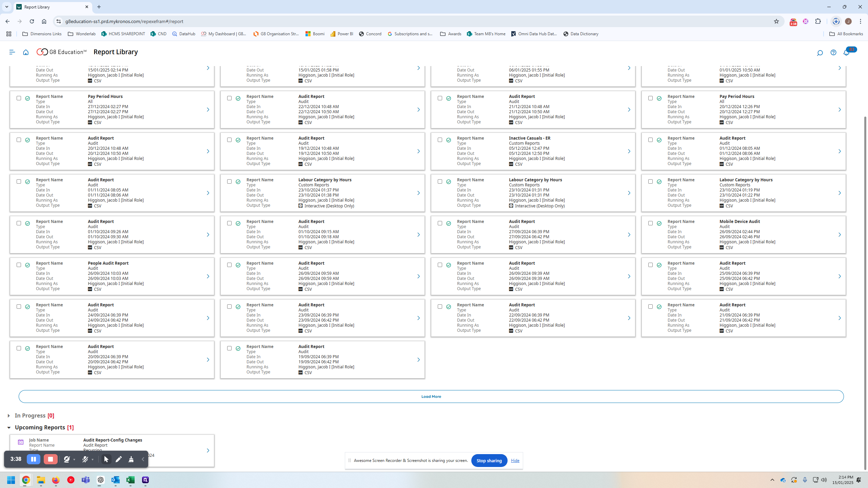Open chevron for Labour Category by Hours 01:19 PM
The width and height of the screenshot is (868, 488).
tap(840, 193)
